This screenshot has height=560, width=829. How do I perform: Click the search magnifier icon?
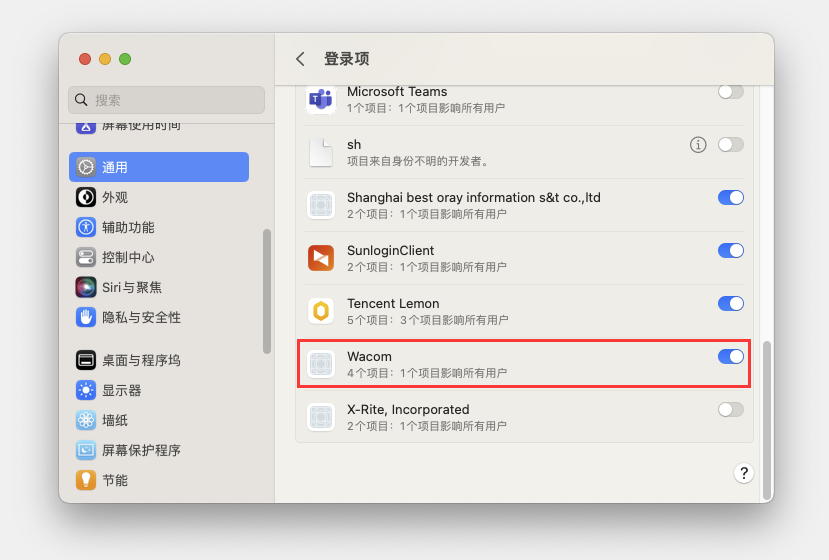81,100
